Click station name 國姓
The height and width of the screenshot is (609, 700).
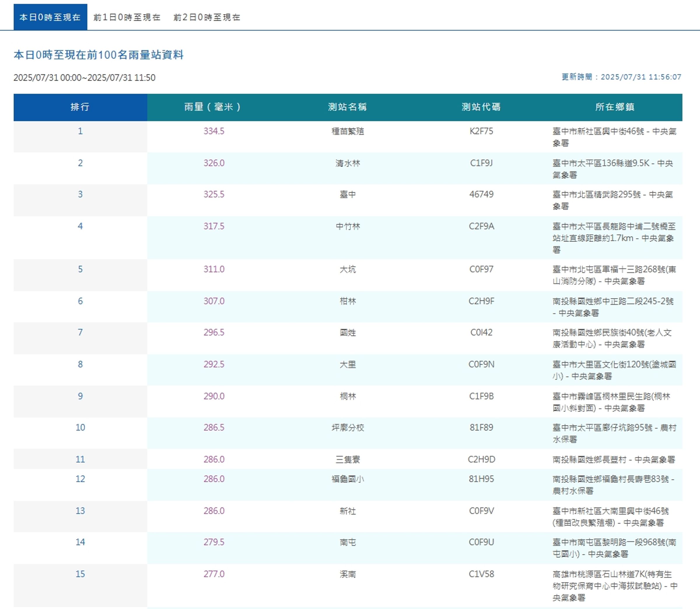(x=348, y=332)
